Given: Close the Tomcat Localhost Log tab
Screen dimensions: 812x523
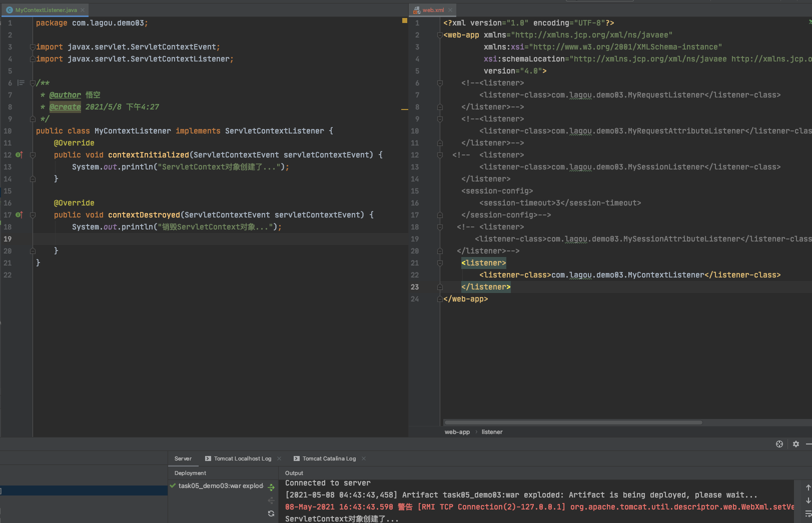Looking at the screenshot, I should pyautogui.click(x=279, y=458).
